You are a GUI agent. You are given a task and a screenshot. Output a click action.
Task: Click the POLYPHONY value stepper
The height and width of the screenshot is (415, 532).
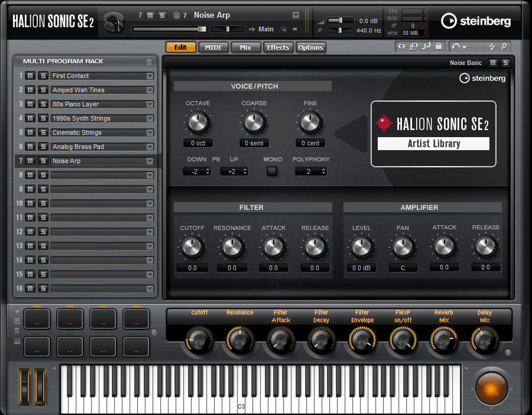point(311,171)
